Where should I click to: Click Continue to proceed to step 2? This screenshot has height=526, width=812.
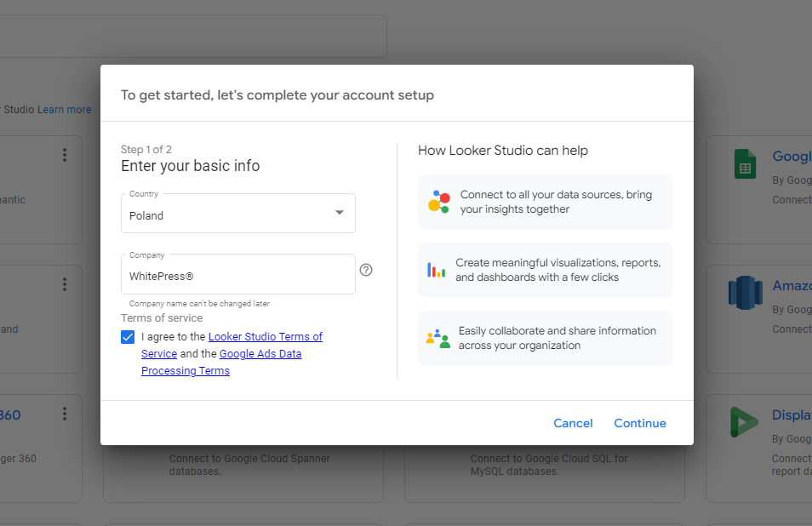[640, 423]
